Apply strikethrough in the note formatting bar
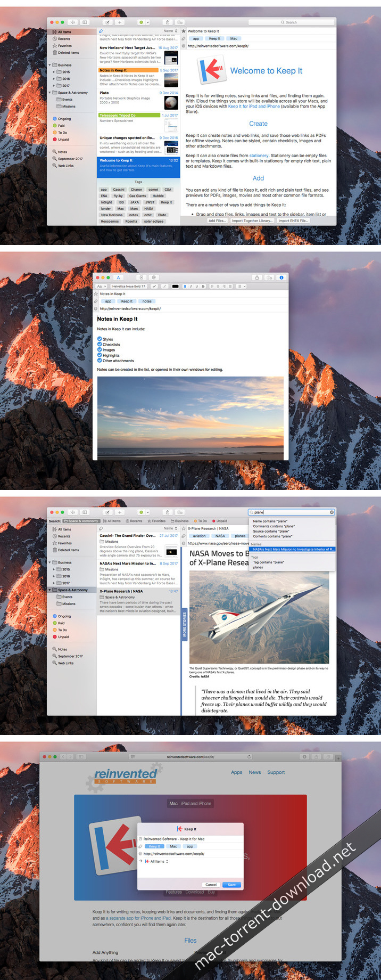 pyautogui.click(x=203, y=286)
